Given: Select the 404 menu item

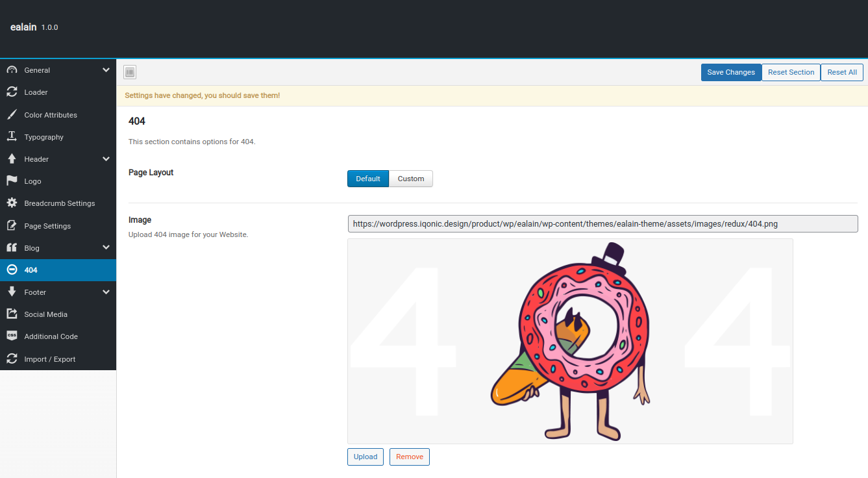Looking at the screenshot, I should (58, 270).
